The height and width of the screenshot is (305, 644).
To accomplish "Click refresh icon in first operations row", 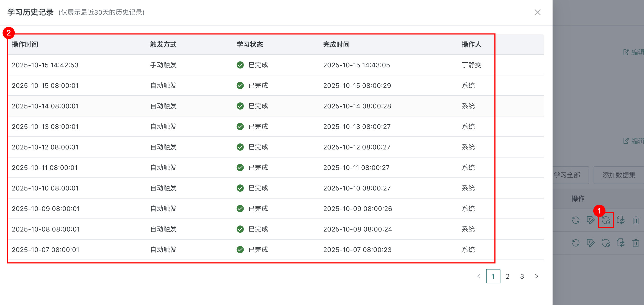I will pos(576,220).
